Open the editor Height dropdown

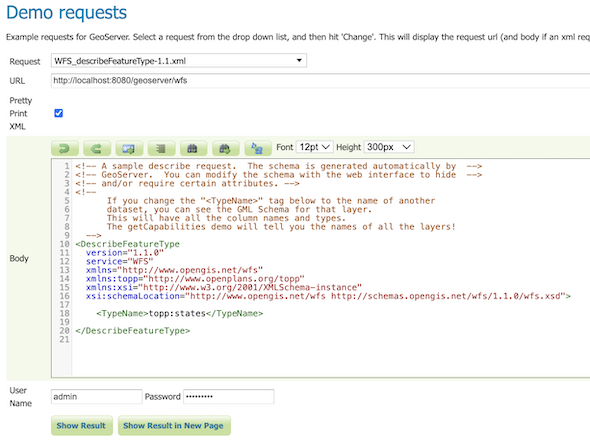(389, 147)
